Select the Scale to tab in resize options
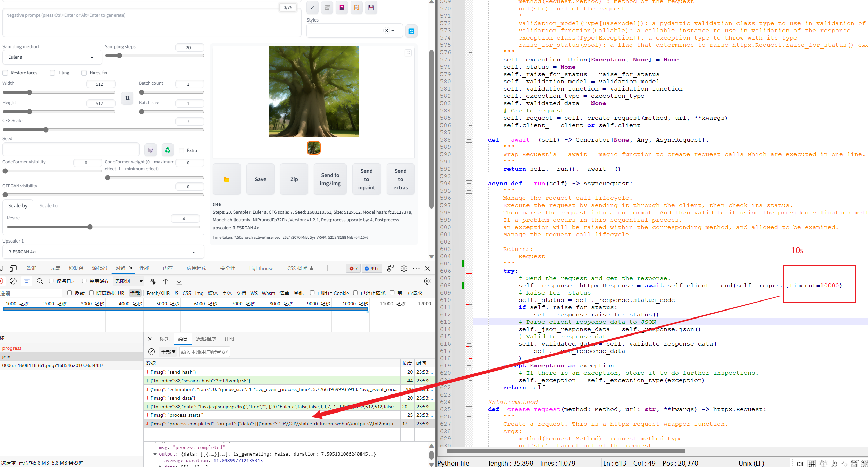This screenshot has width=868, height=467. 48,205
